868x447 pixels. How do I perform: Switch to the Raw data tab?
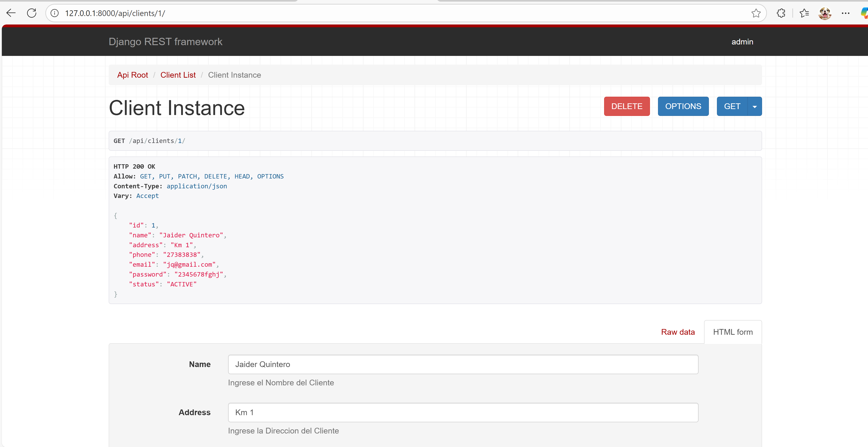tap(678, 332)
